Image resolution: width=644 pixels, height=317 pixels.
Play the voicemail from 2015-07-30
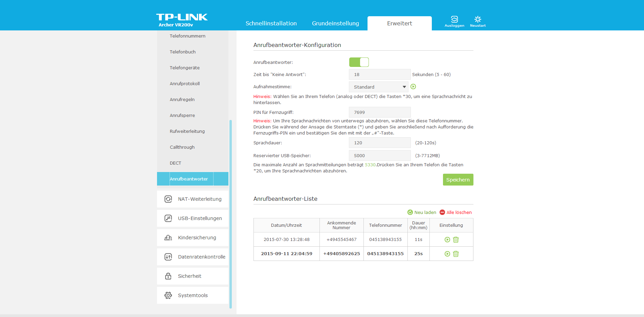[447, 240]
